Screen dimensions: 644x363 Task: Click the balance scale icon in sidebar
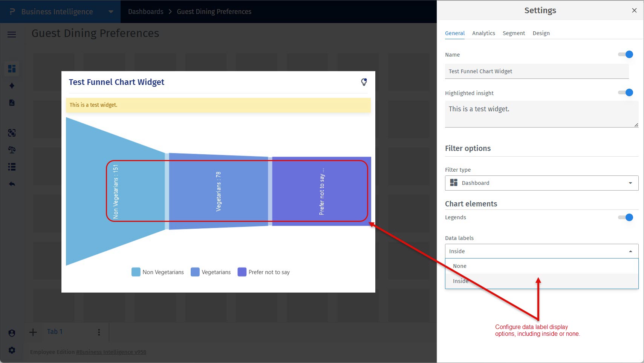pyautogui.click(x=12, y=150)
